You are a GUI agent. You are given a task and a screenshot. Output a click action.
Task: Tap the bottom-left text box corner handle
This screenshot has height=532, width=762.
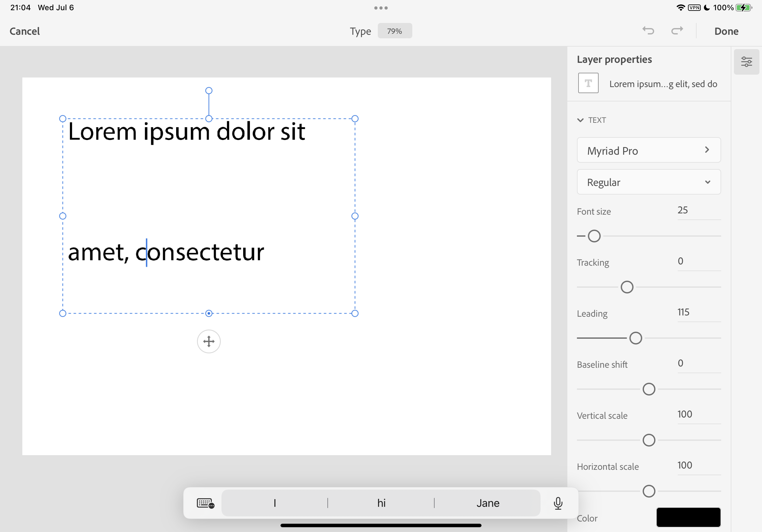tap(63, 314)
